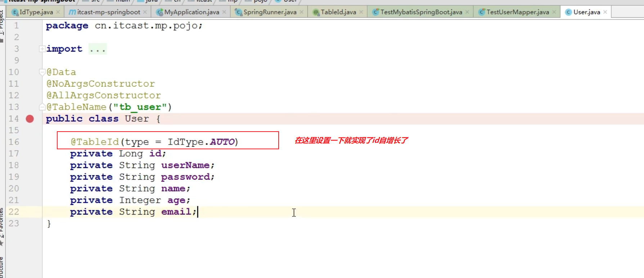Click the Integer type on line 21
Image resolution: width=644 pixels, height=278 pixels.
pyautogui.click(x=140, y=200)
